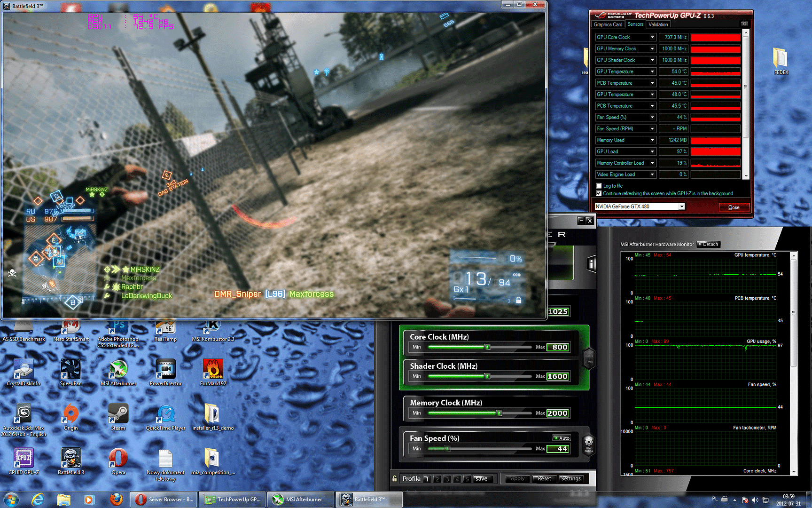Click the Link clocks icon in Afterburner
Screen dimensions: 812x508
coord(589,357)
